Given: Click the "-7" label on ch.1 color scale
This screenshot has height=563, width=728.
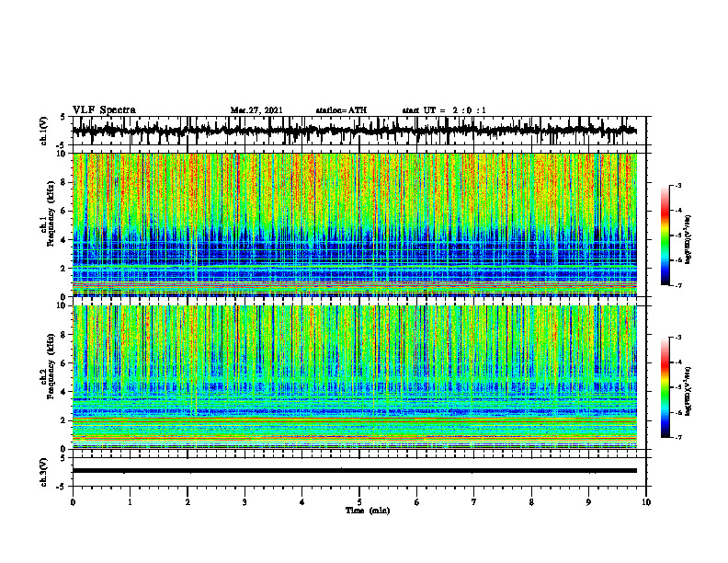Looking at the screenshot, I should click(678, 285).
